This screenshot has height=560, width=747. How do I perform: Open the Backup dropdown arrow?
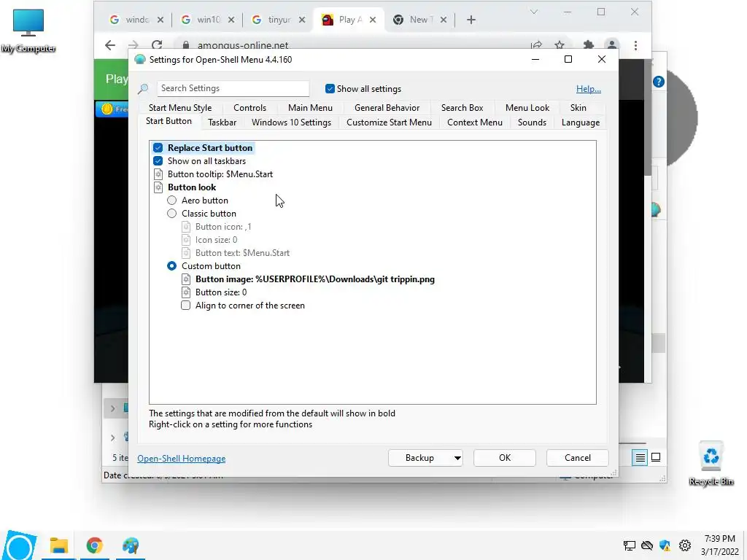pos(457,458)
